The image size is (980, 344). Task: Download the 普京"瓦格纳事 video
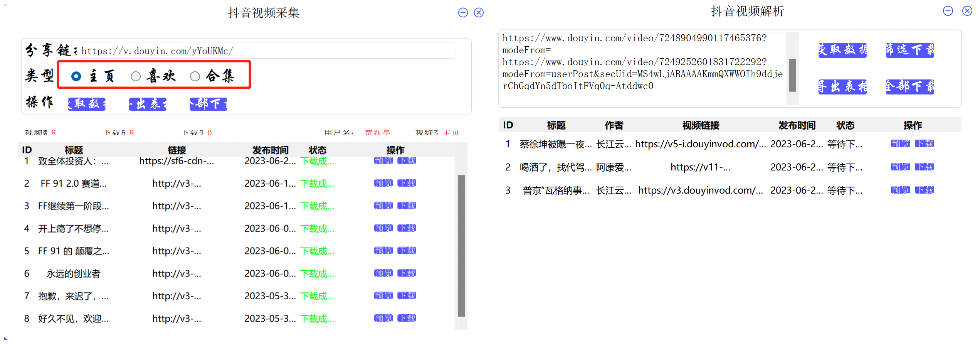pos(924,190)
